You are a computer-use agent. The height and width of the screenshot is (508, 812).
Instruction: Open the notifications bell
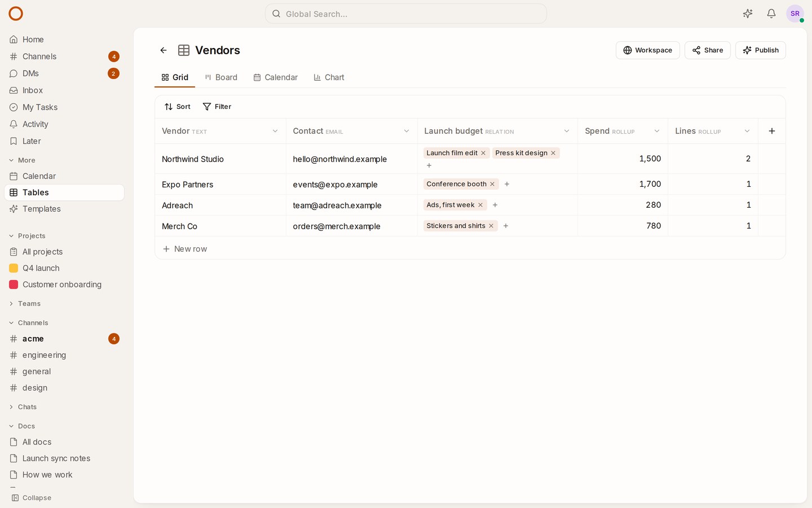click(771, 14)
